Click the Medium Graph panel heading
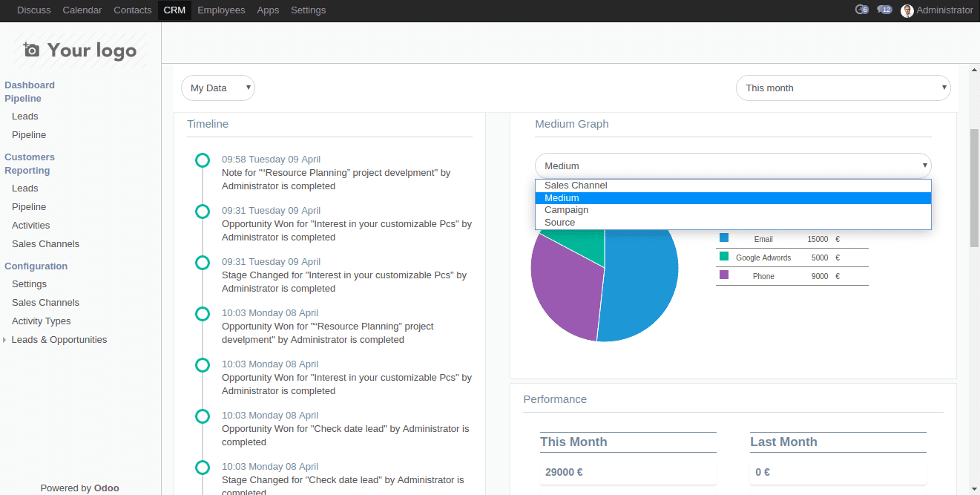 coord(572,124)
